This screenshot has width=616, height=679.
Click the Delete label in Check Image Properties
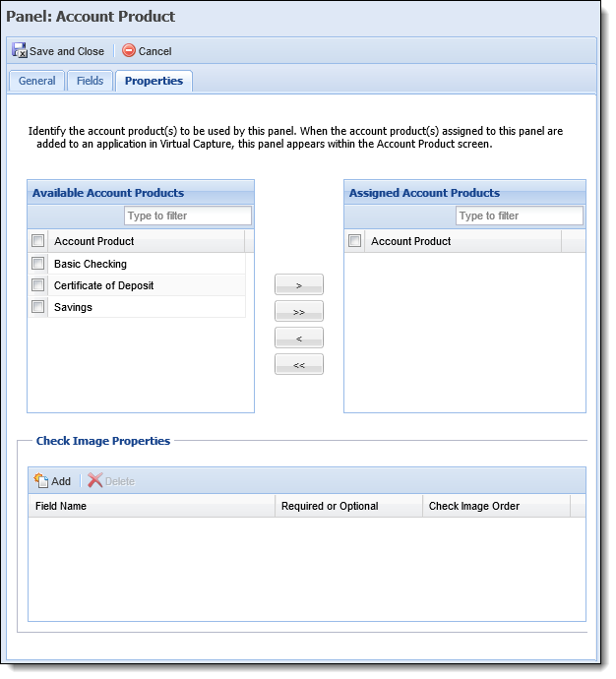(x=120, y=481)
